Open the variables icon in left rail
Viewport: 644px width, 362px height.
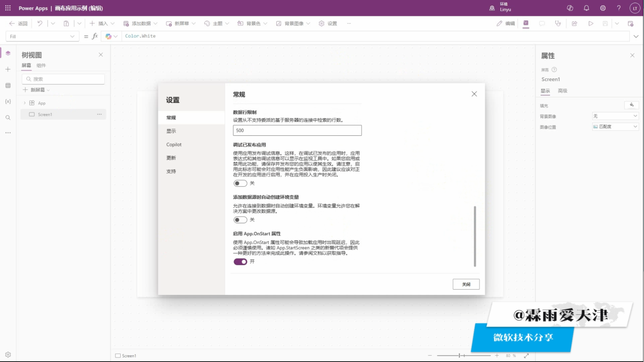coord(8,101)
